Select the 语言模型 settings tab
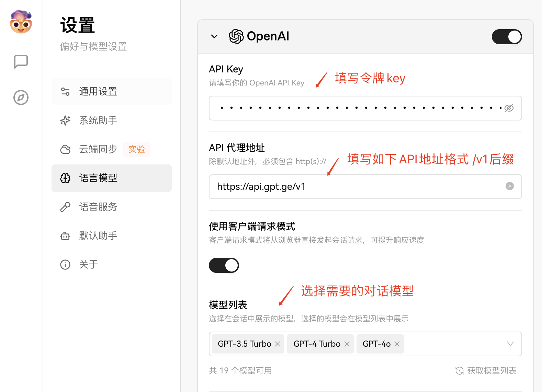542x392 pixels. click(112, 178)
